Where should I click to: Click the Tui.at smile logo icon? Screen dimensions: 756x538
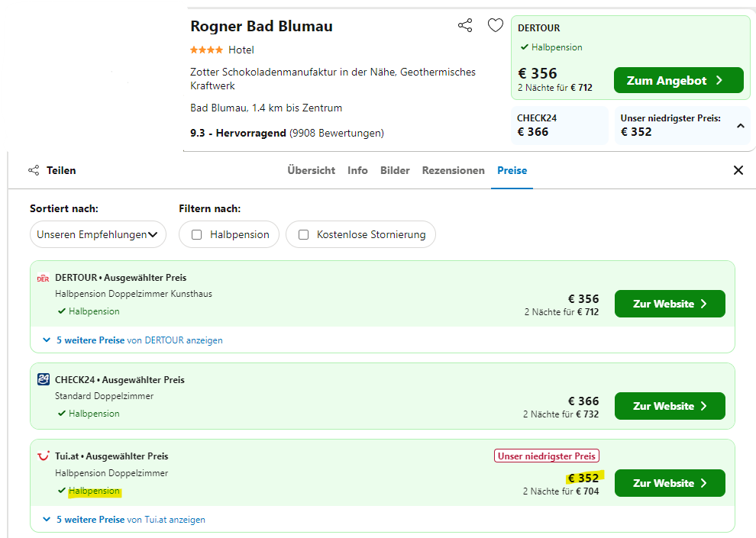pyautogui.click(x=44, y=456)
